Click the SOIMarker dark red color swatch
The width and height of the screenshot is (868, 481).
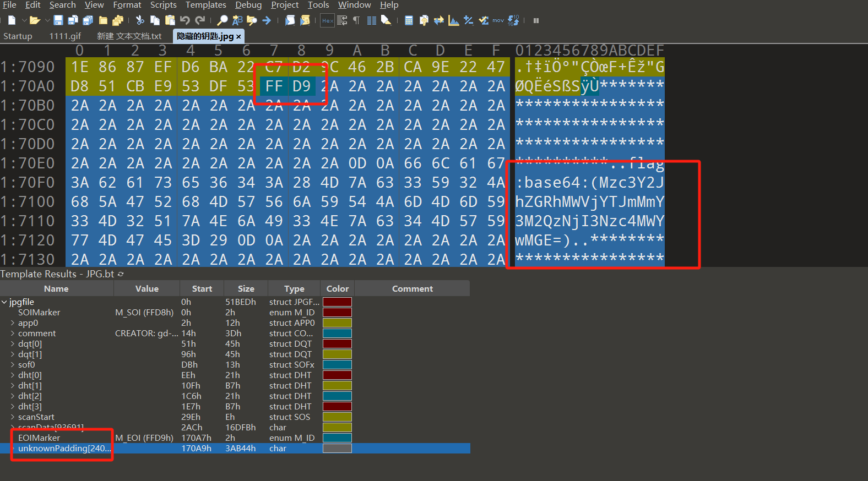pos(337,313)
